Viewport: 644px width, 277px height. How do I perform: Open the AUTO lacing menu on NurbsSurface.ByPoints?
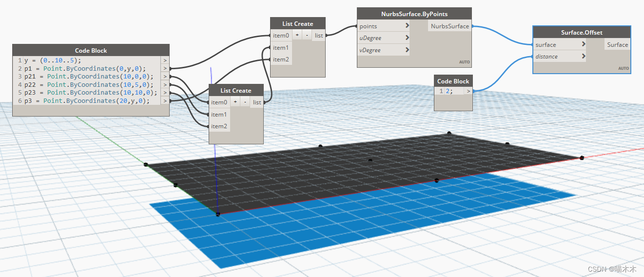click(464, 62)
